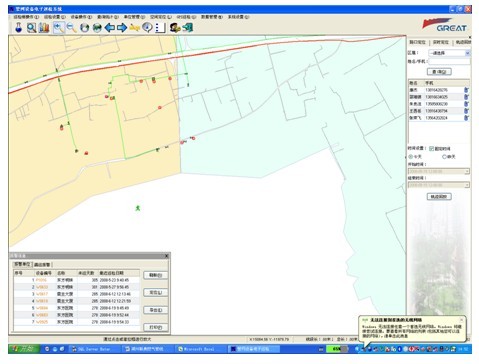Click the blue left arrow toolbar icon
The width and height of the screenshot is (479, 364).
[x=110, y=28]
